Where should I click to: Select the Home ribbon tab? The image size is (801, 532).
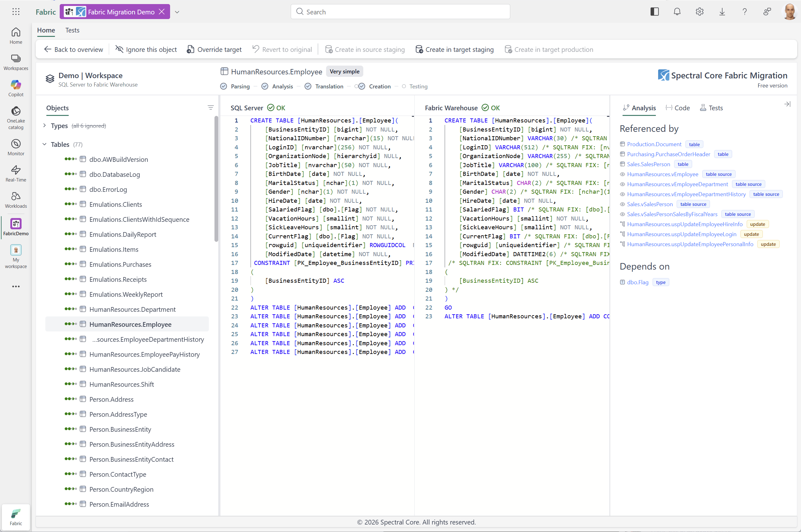[46, 30]
